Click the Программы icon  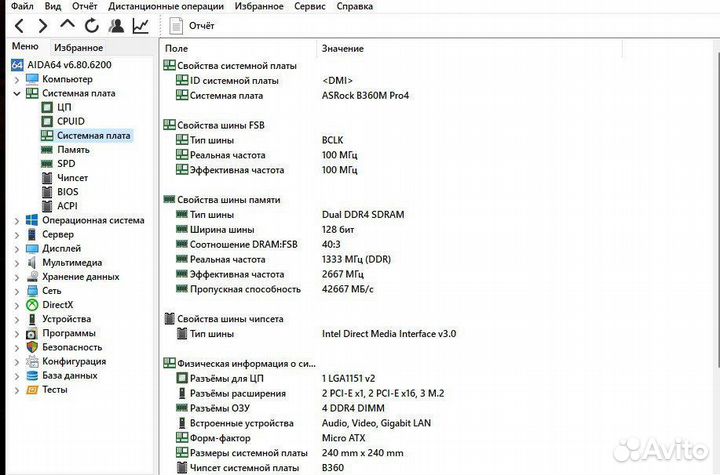click(x=32, y=333)
